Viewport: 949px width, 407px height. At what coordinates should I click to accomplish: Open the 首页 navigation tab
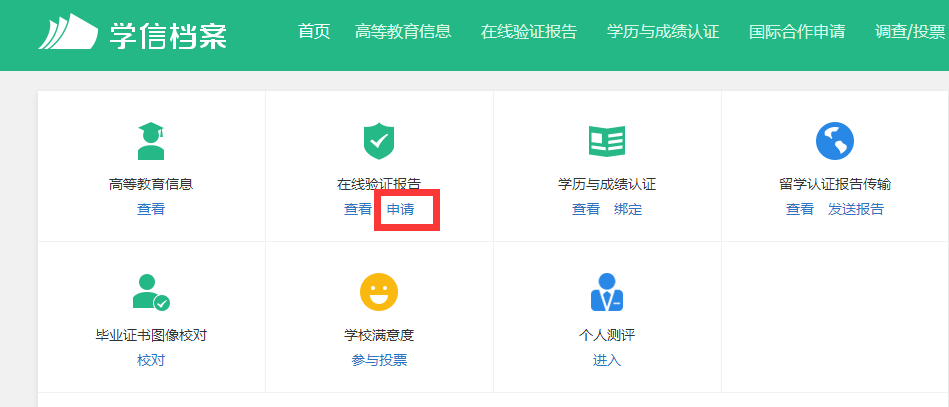(x=314, y=32)
